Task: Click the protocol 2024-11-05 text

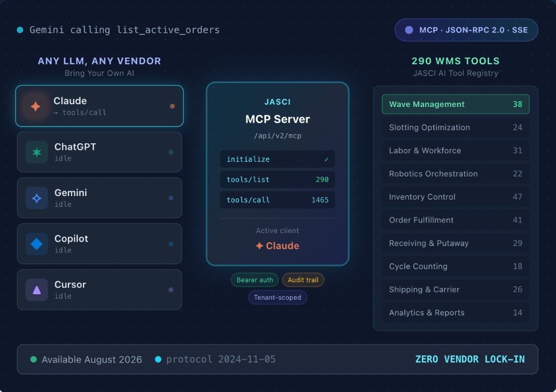Action: point(221,359)
